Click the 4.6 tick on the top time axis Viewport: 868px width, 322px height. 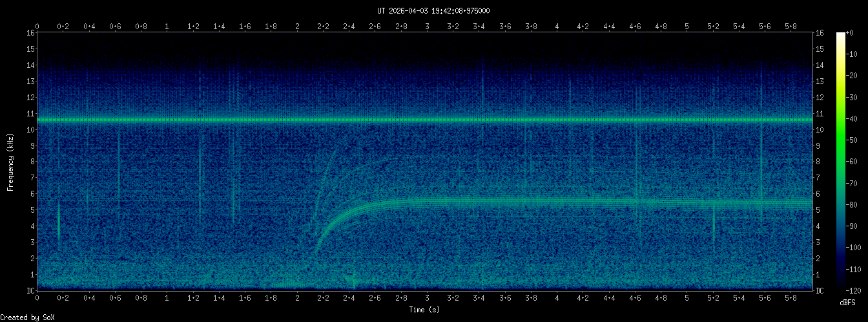tap(635, 27)
